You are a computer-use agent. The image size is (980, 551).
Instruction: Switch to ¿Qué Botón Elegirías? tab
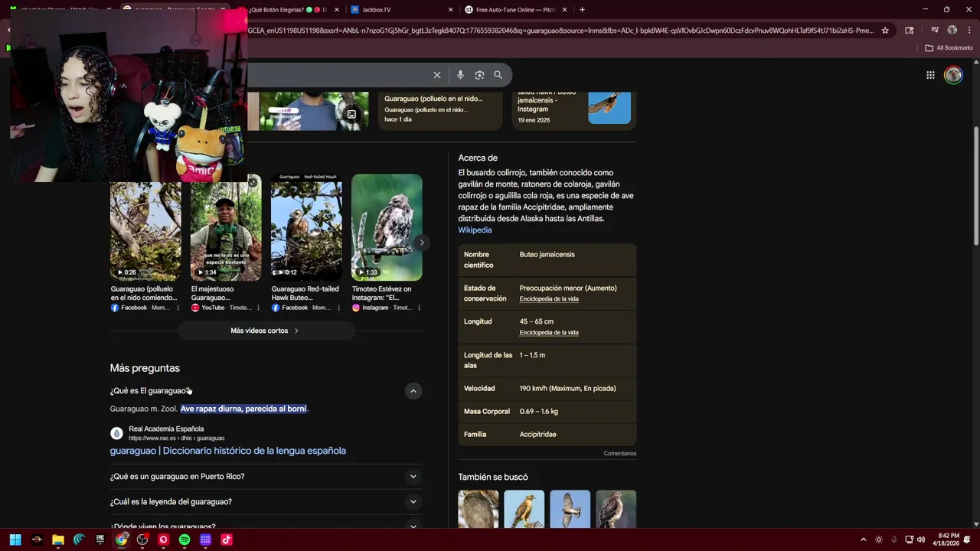tap(287, 10)
